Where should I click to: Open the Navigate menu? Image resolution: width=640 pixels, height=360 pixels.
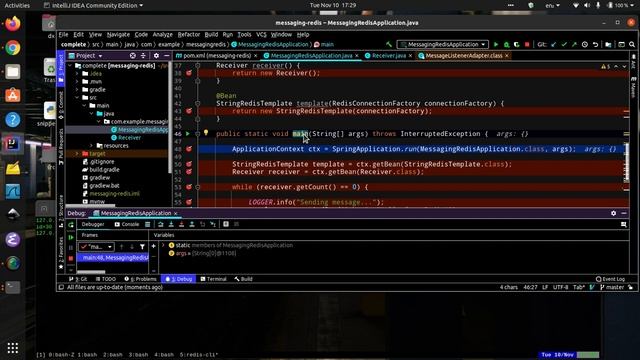point(118,35)
